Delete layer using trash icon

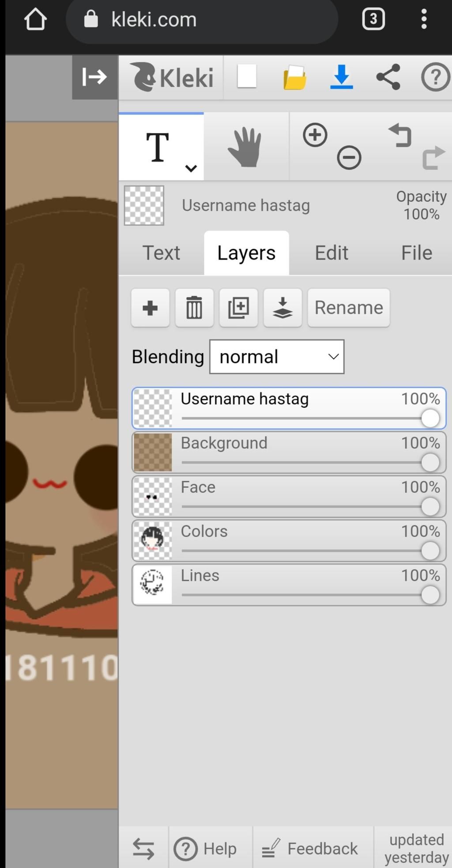click(x=194, y=308)
